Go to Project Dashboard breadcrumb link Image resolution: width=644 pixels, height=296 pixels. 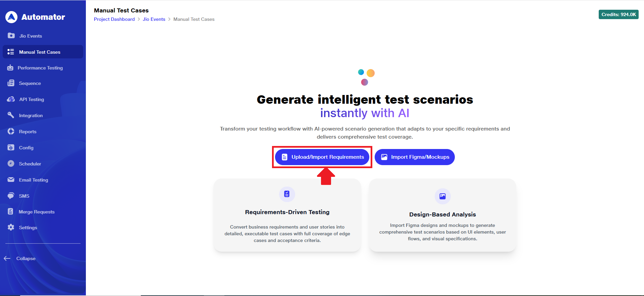pyautogui.click(x=114, y=19)
